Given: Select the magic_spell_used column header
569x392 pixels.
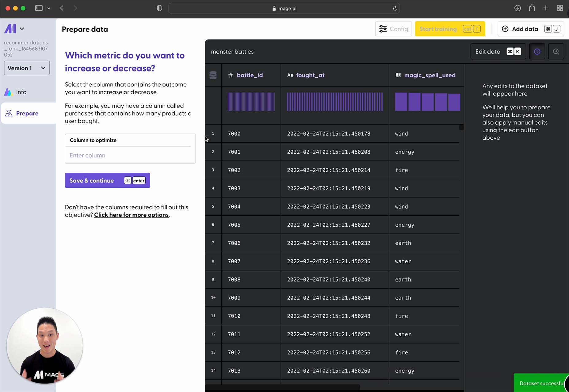Looking at the screenshot, I should click(426, 75).
